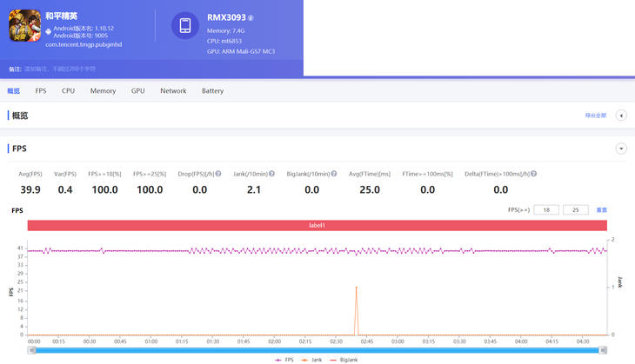Open the Battery tab
This screenshot has width=635, height=364.
click(212, 90)
